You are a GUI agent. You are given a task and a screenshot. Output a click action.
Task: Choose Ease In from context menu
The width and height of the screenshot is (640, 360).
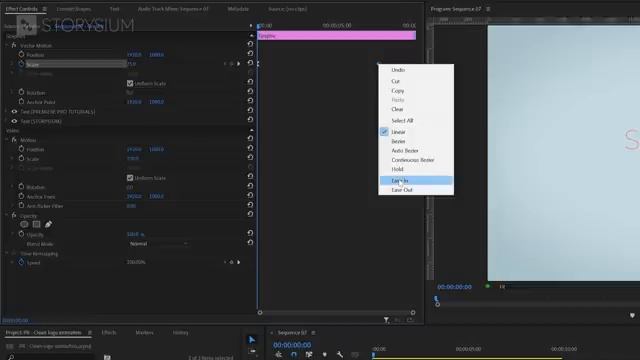coord(416,180)
